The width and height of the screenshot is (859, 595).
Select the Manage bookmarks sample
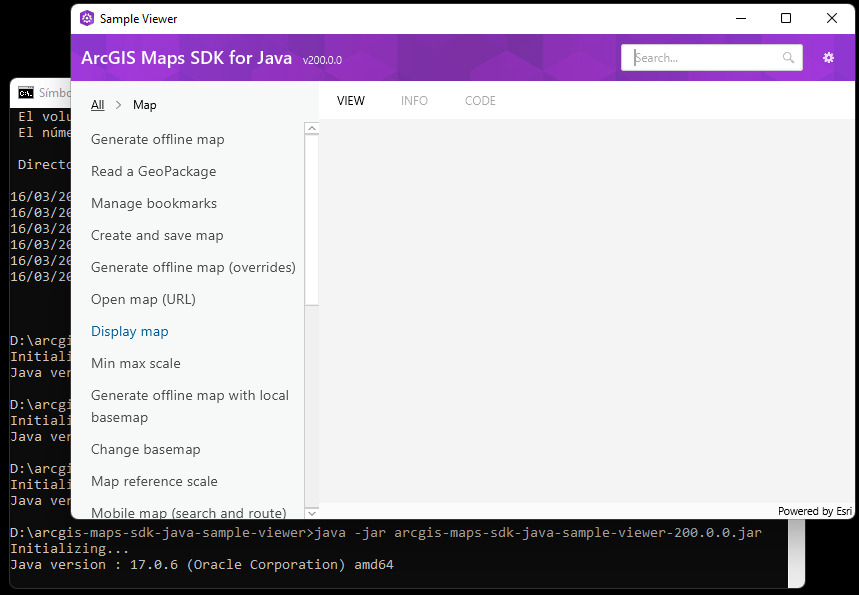tap(153, 203)
